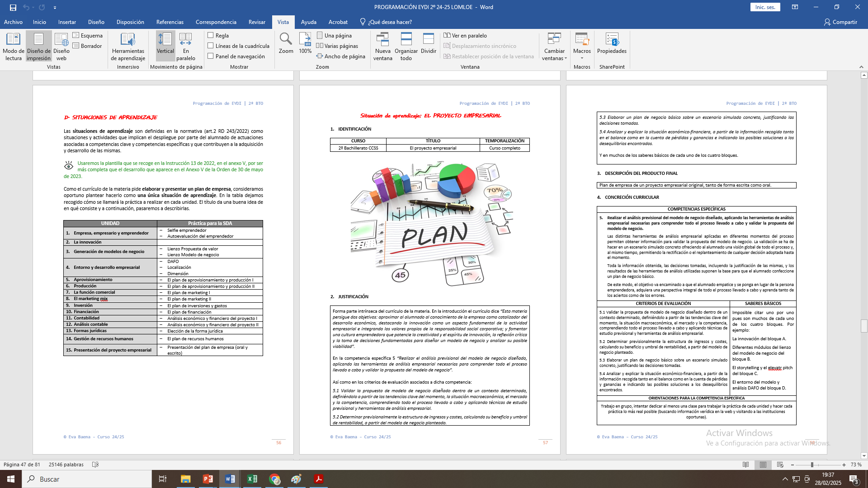
Task: Enable Panel de navegación checkbox
Action: tap(211, 56)
